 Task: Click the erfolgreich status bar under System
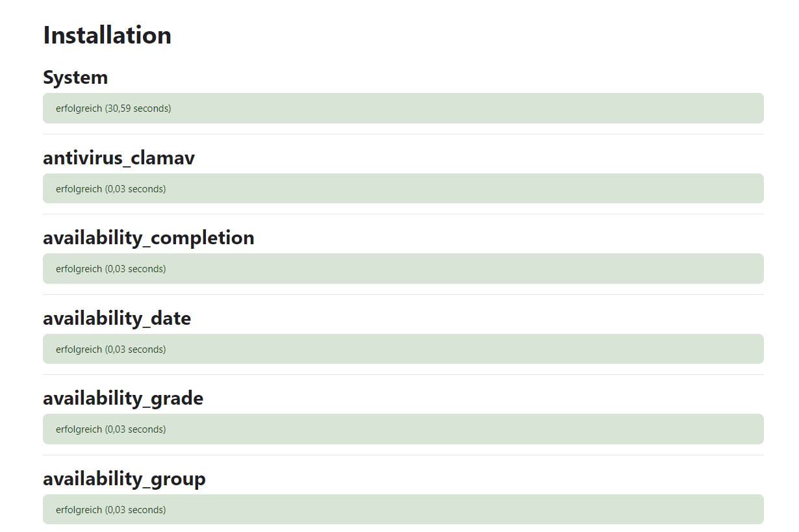[x=403, y=108]
